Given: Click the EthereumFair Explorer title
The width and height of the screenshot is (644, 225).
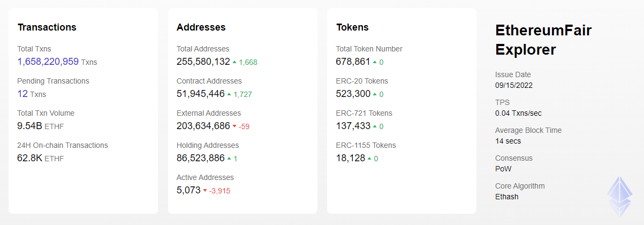Looking at the screenshot, I should pos(543,40).
